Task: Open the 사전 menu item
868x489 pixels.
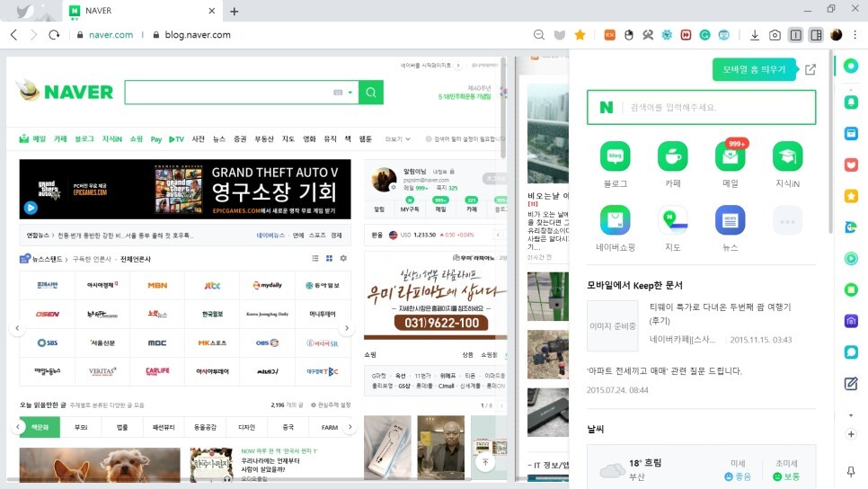Action: pos(199,139)
